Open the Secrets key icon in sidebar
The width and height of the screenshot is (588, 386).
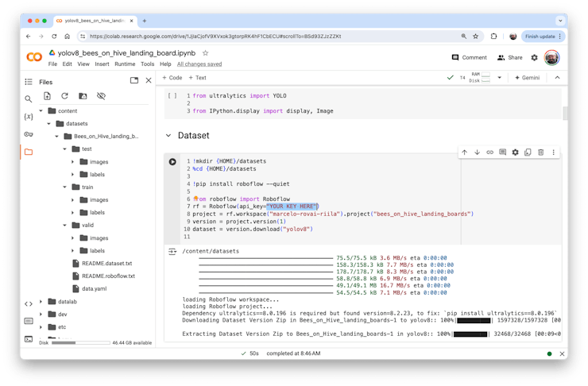point(29,134)
